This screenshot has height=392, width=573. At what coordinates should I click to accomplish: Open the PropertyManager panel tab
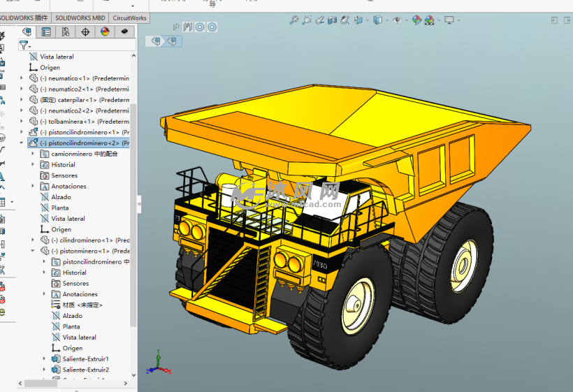[x=46, y=31]
